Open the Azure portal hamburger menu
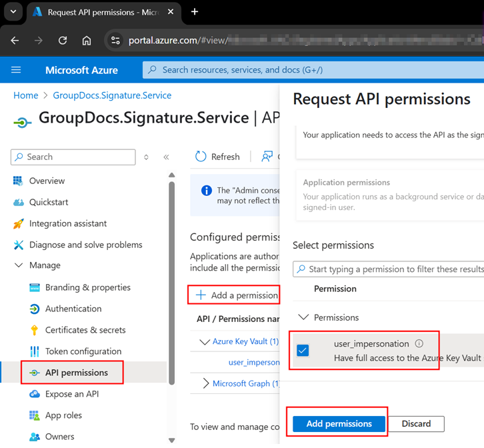The width and height of the screenshot is (484, 448). click(17, 70)
